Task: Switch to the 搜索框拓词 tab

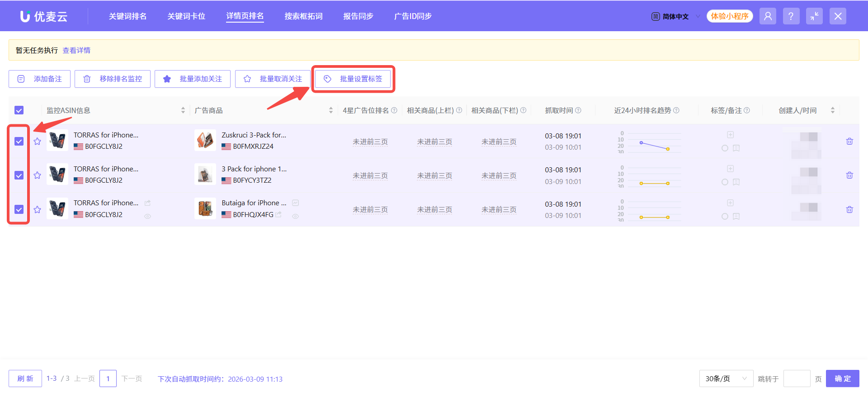Action: [x=303, y=16]
